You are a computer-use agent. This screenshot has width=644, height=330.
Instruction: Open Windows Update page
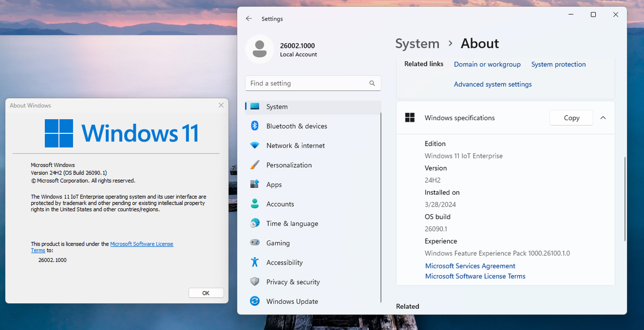tap(313, 301)
